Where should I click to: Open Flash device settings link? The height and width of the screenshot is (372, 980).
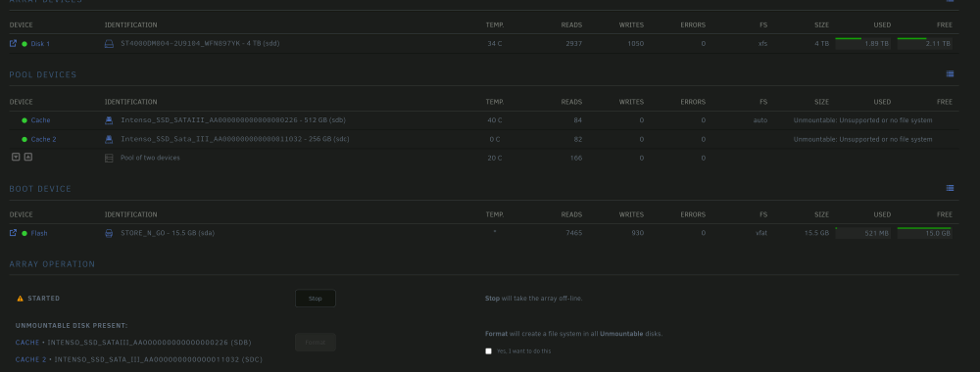[x=39, y=233]
